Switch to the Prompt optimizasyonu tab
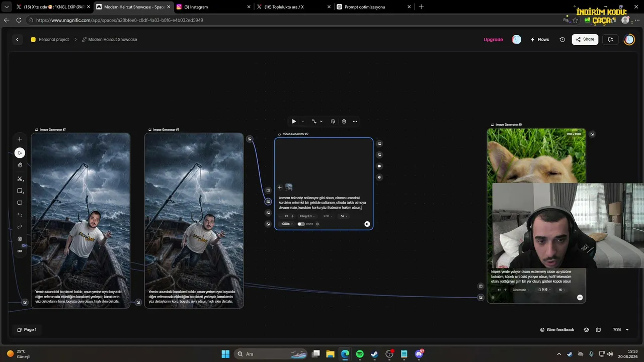Image resolution: width=644 pixels, height=362 pixels. (373, 7)
